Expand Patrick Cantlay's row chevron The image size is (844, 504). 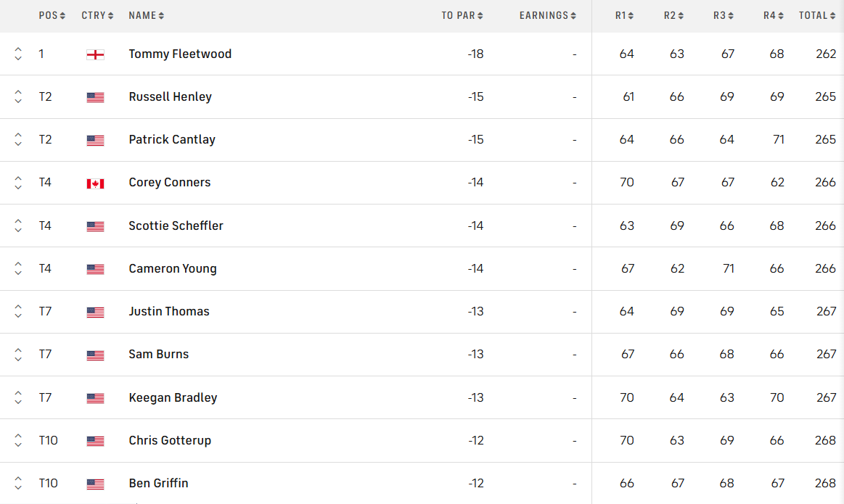point(18,140)
